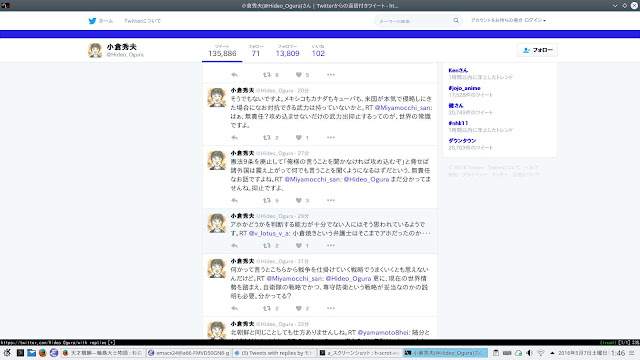Open @Miyamocchi_san link in 20分 tweet
640x360 pixels.
click(403, 108)
